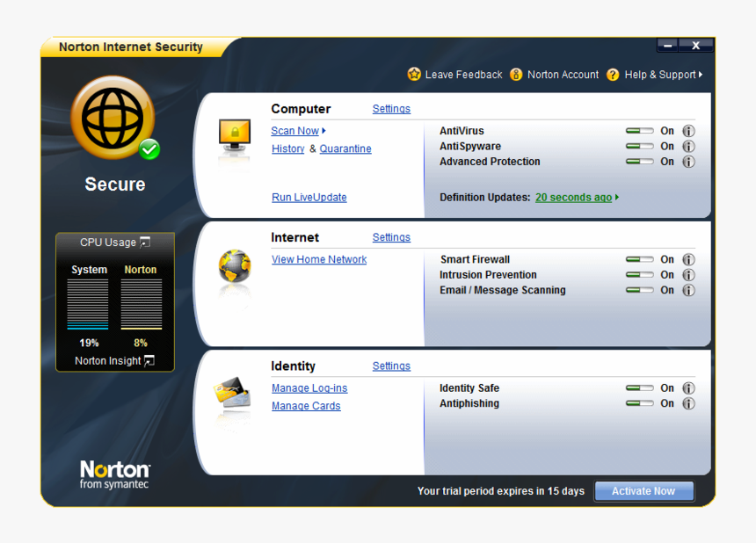
Task: Click Scan Now link
Action: coord(294,131)
